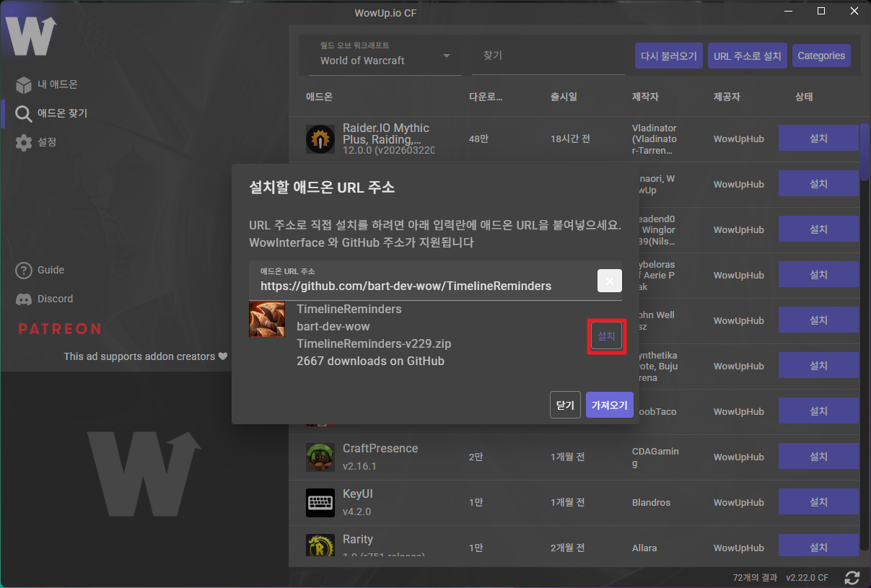This screenshot has width=871, height=588.
Task: Click the CraftPresence addon icon
Action: (320, 457)
